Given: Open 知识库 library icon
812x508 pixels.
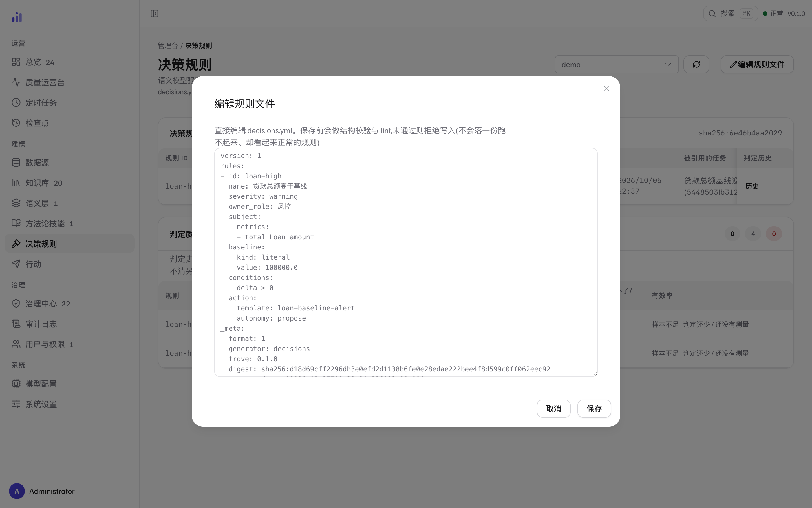Looking at the screenshot, I should point(16,183).
